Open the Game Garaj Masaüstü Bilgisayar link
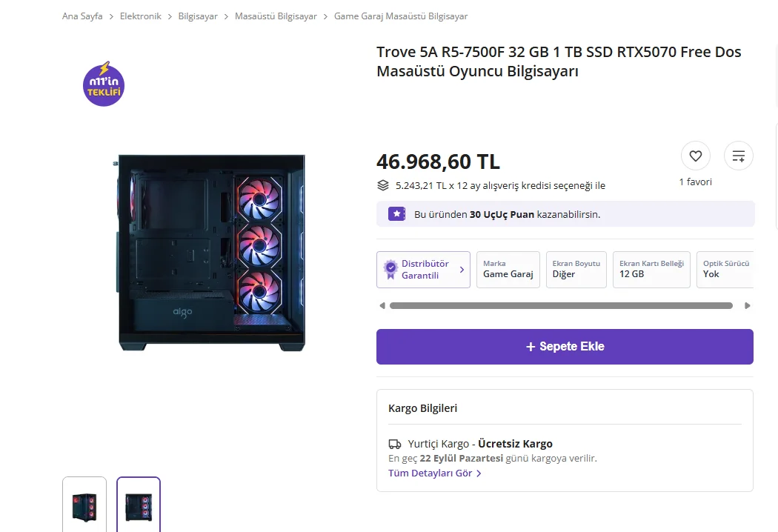 (x=400, y=16)
